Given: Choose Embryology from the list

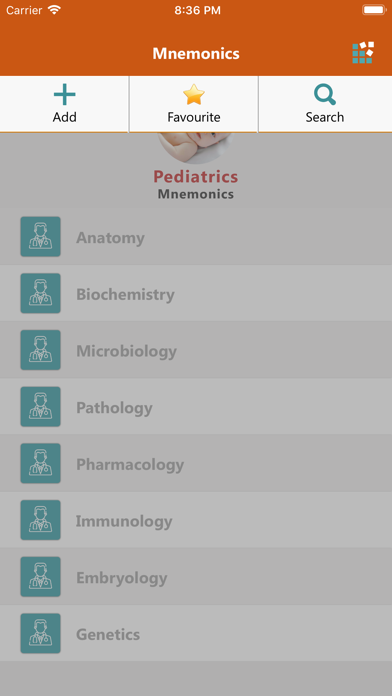Looking at the screenshot, I should pos(196,577).
